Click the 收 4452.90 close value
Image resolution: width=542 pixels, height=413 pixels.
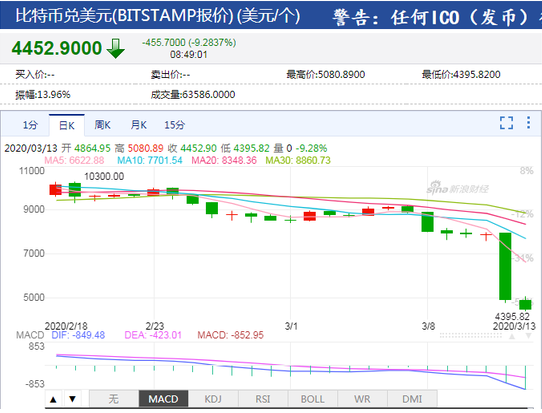point(192,148)
